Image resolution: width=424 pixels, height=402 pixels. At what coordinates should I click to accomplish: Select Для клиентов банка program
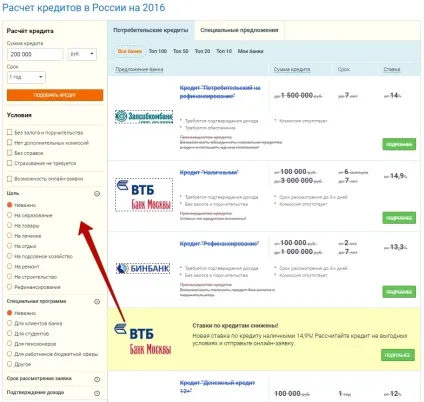click(10, 323)
